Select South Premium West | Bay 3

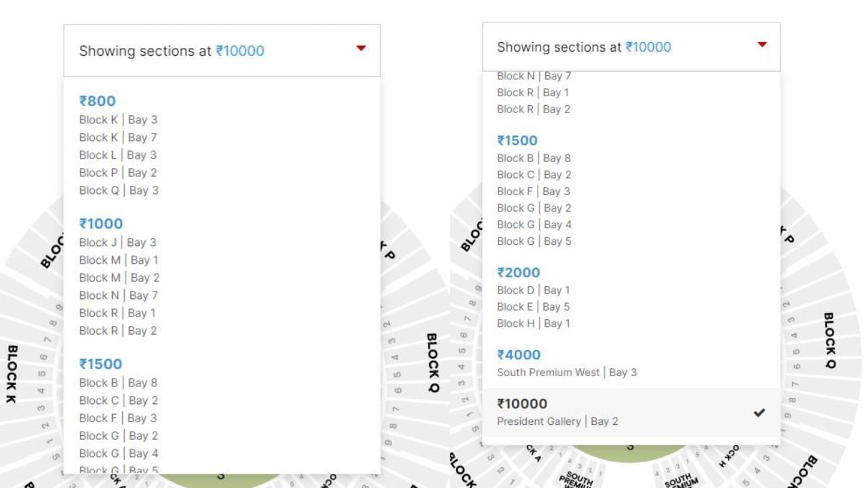click(x=566, y=373)
